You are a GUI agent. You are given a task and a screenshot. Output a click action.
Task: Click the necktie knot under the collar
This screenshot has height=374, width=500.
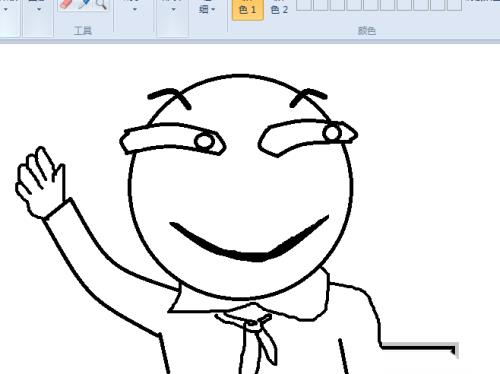pos(253,321)
